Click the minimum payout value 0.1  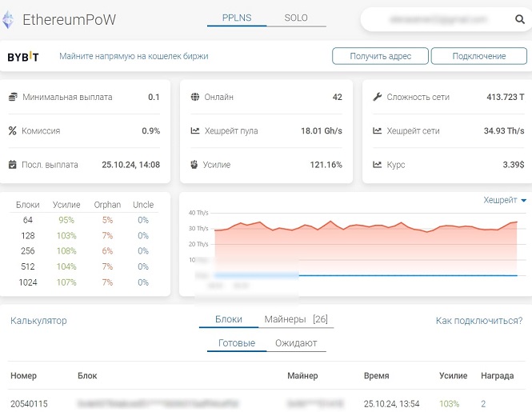pos(154,97)
